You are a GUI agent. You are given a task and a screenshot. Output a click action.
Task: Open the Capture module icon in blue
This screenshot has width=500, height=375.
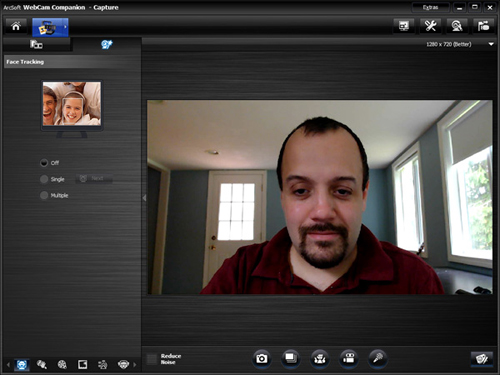(50, 27)
